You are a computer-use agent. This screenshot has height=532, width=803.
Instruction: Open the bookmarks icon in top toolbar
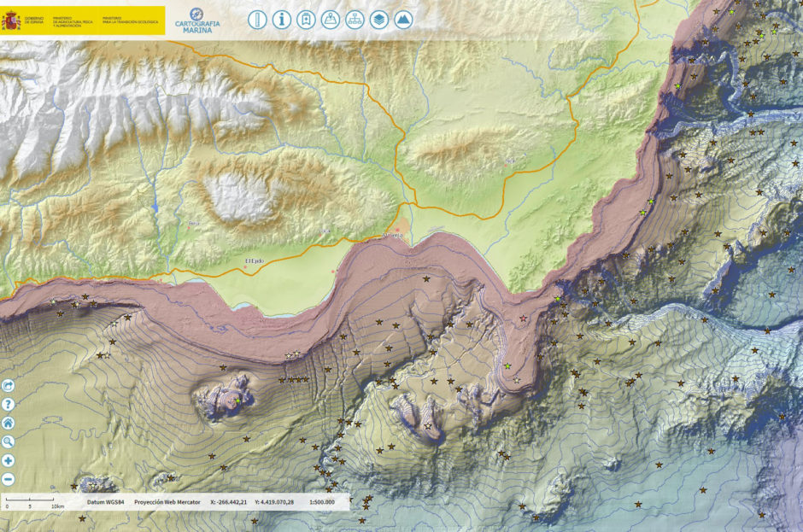point(306,20)
